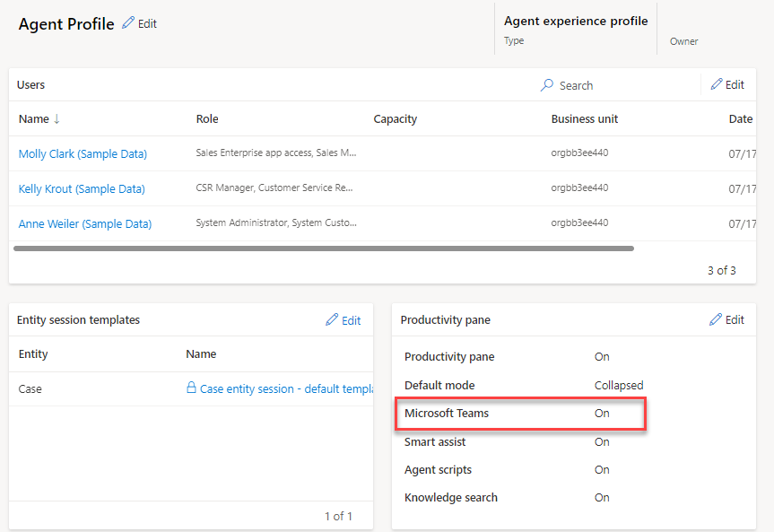Click the Name header in Entity session templates
The width and height of the screenshot is (774, 532).
pos(201,354)
